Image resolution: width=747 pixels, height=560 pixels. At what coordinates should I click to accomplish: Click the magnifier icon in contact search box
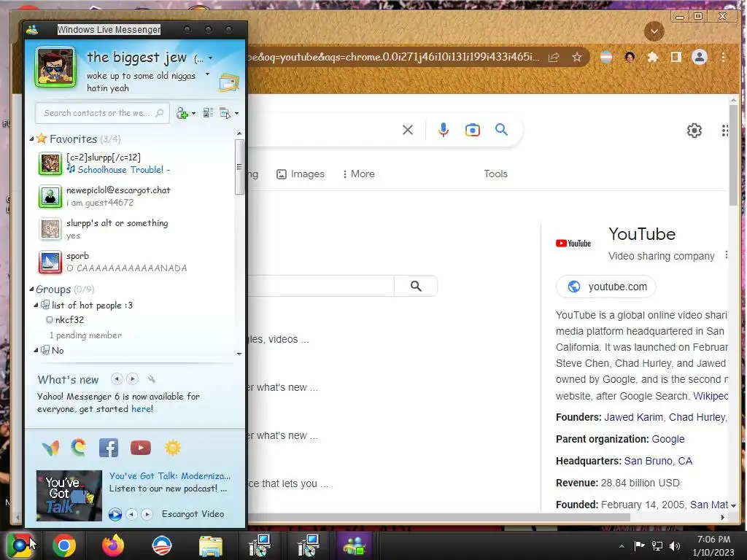click(x=160, y=113)
